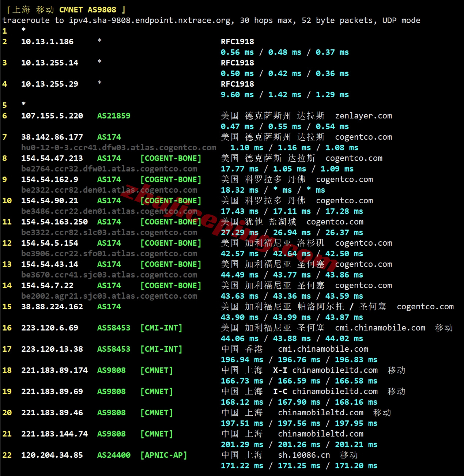This screenshot has width=464, height=476.
Task: Click [CMNET] tag on hop 18
Action: (156, 370)
